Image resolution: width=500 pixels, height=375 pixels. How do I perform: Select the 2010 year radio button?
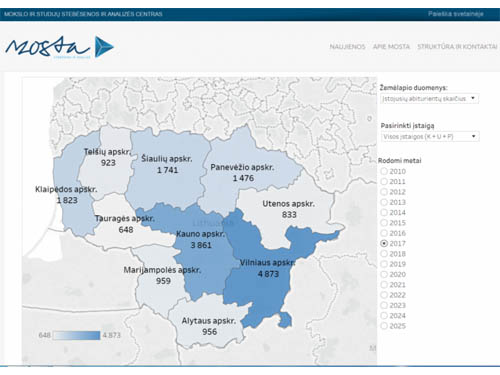[384, 171]
